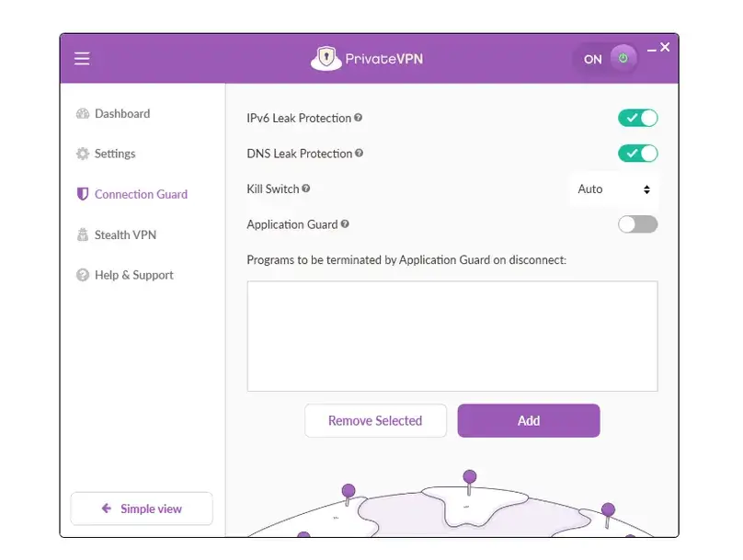Screen dimensions: 743x560
Task: Disable DNS Leak Protection toggle
Action: (638, 154)
